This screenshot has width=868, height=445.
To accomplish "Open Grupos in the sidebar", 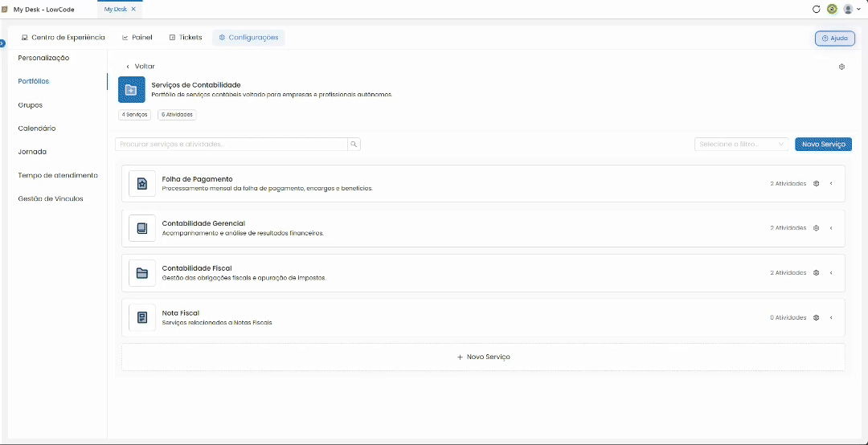I will (31, 104).
